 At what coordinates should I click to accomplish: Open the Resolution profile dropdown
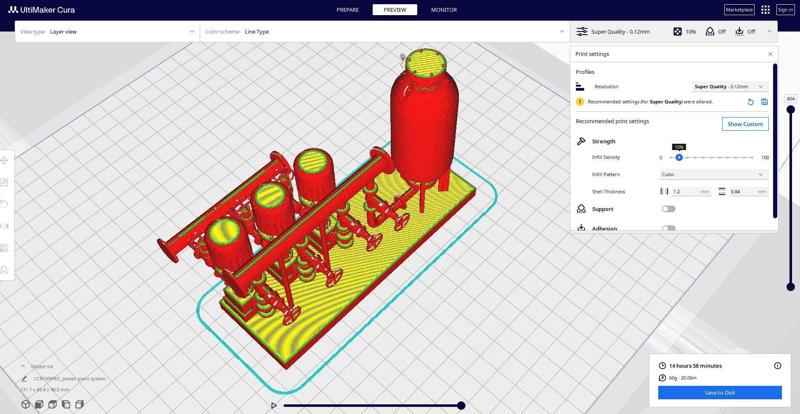(x=730, y=87)
